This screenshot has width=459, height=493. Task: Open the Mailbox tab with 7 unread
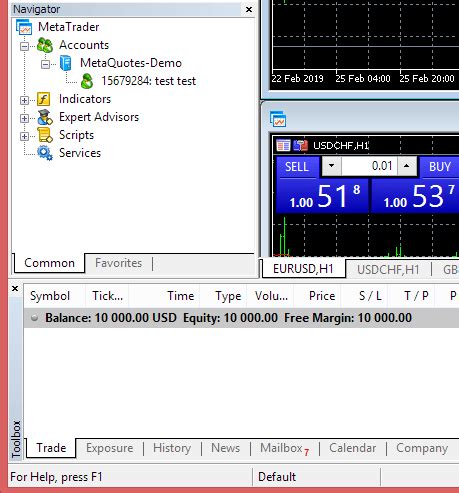point(285,448)
